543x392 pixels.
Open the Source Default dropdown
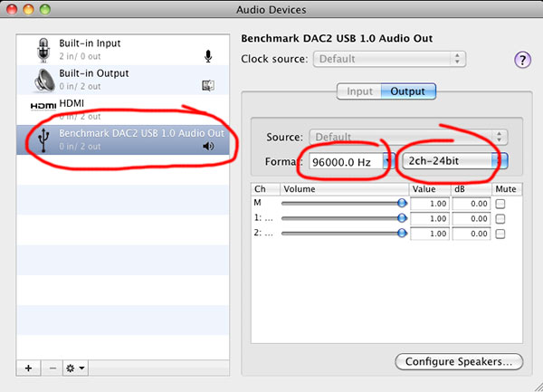coord(408,137)
